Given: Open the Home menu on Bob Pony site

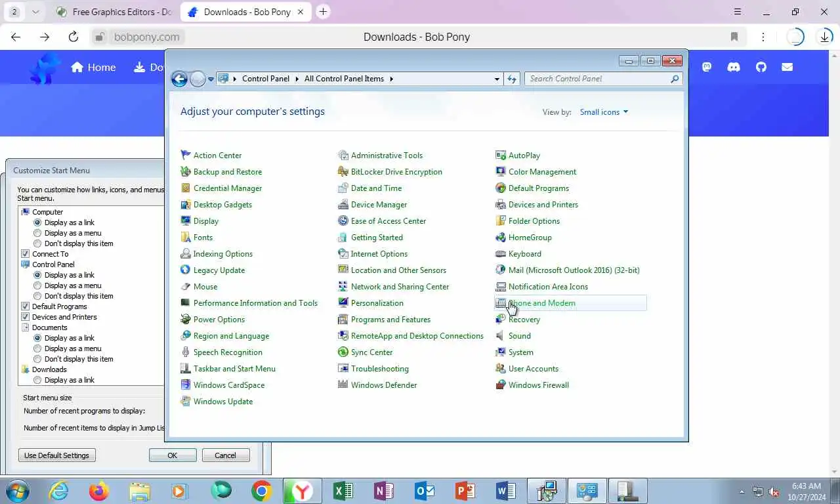Looking at the screenshot, I should (x=93, y=67).
